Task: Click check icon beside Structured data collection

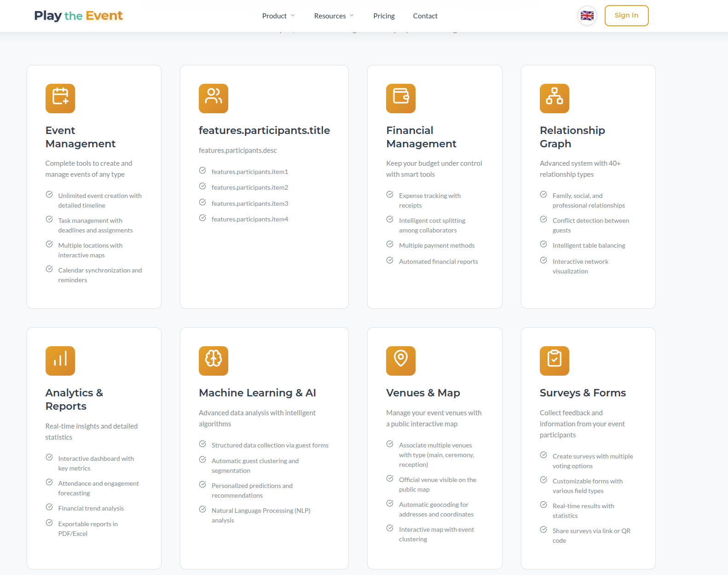Action: coord(202,444)
